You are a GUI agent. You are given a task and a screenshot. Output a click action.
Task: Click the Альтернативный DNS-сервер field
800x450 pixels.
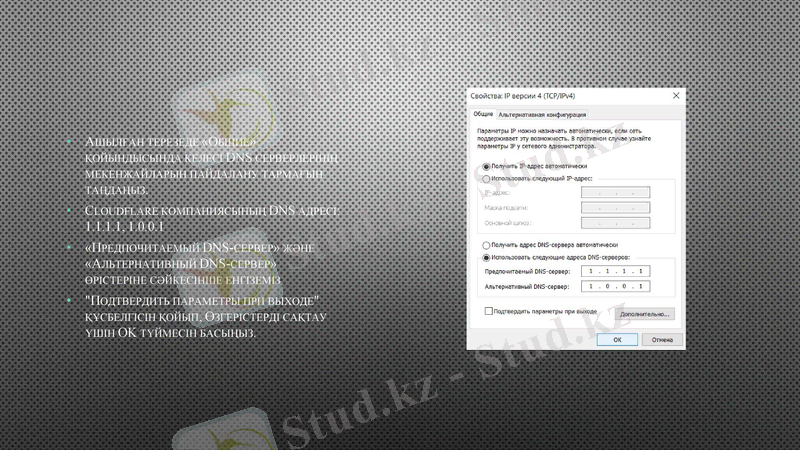pos(615,286)
